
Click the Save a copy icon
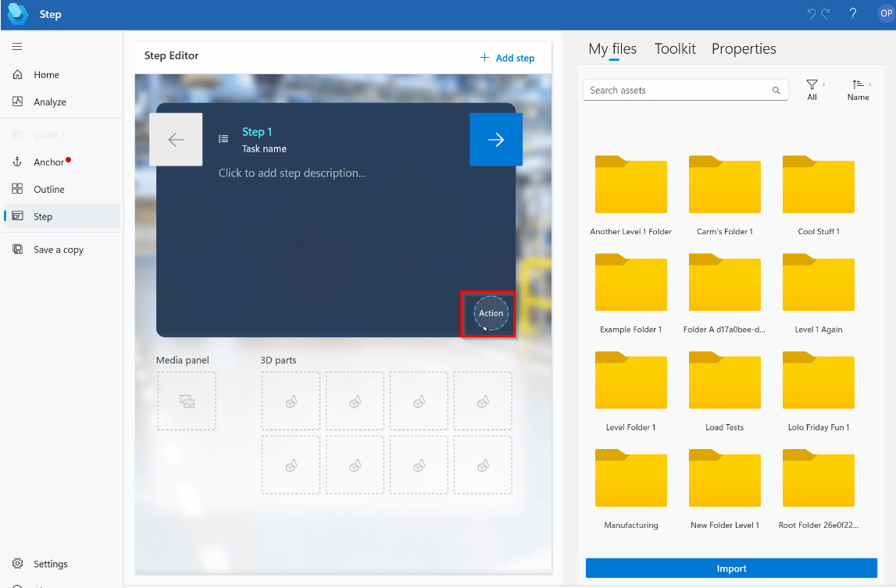click(x=17, y=250)
